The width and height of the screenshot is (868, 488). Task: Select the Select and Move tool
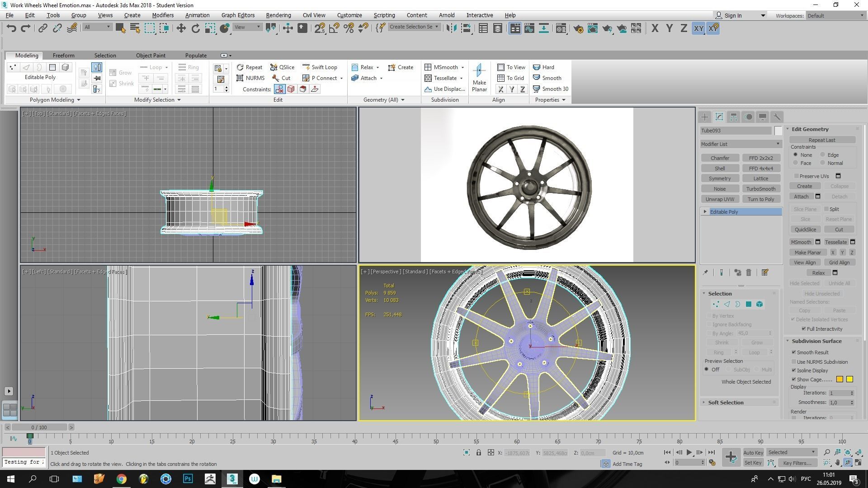(x=181, y=28)
